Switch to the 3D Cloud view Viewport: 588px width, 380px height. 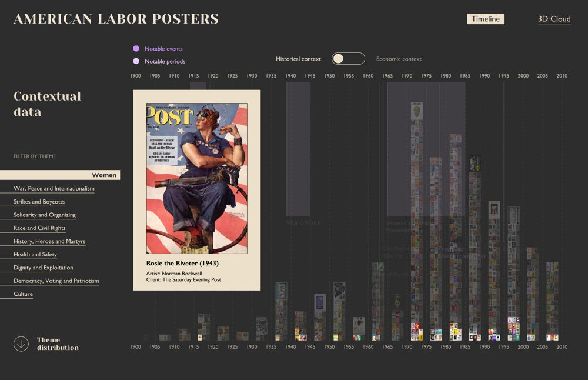click(x=554, y=19)
